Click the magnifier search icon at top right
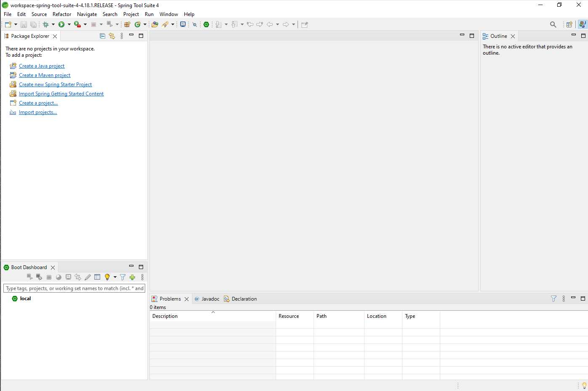588x391 pixels. click(553, 24)
